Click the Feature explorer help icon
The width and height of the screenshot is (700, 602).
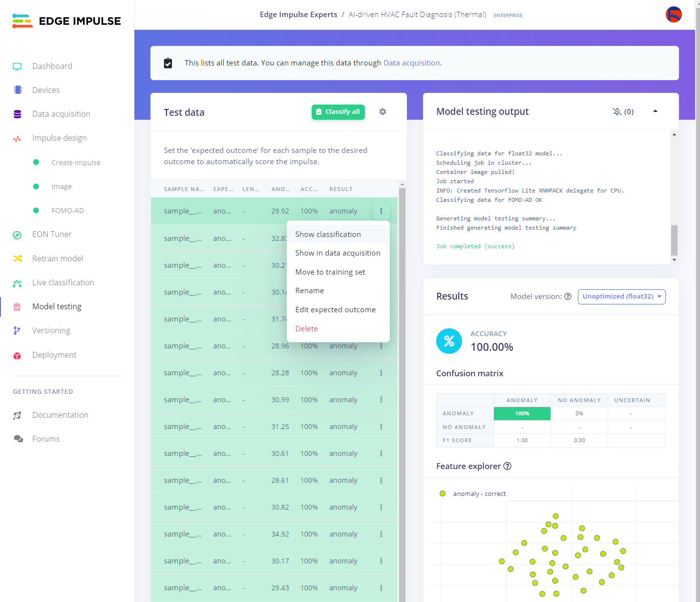[x=508, y=466]
